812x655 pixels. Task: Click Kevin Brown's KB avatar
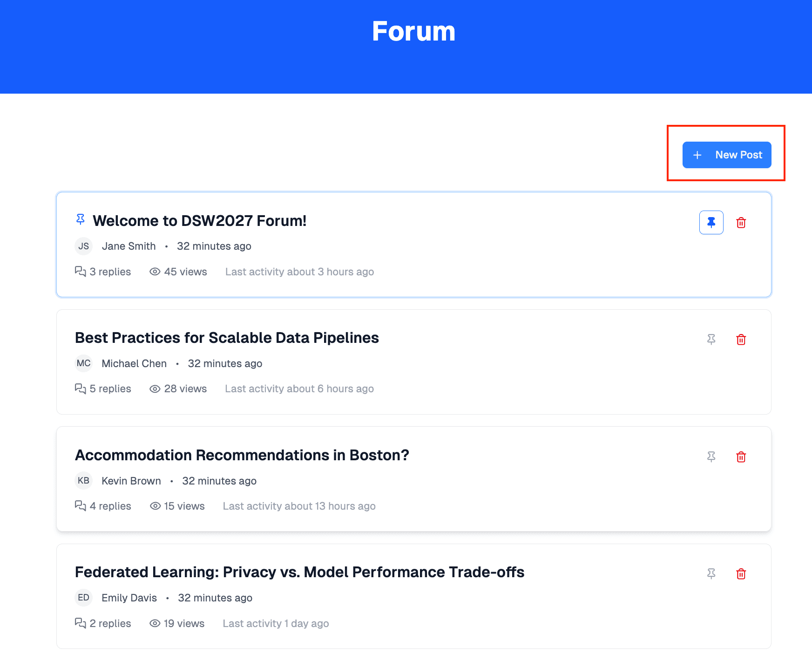point(83,481)
